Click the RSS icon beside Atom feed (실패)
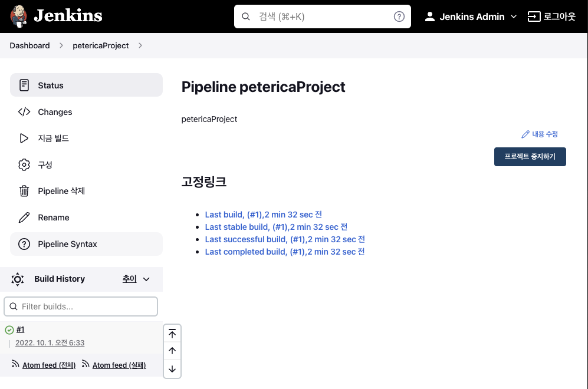Image resolution: width=588 pixels, height=389 pixels. tap(86, 364)
